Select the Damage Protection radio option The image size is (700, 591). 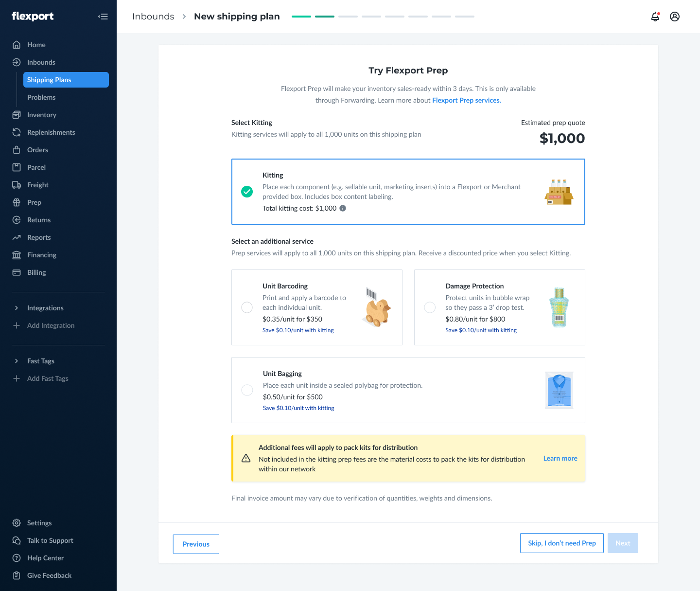point(430,307)
